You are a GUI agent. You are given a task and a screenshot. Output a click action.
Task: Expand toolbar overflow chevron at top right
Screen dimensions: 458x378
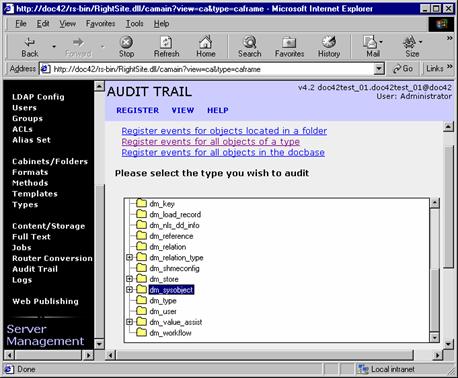(x=450, y=38)
